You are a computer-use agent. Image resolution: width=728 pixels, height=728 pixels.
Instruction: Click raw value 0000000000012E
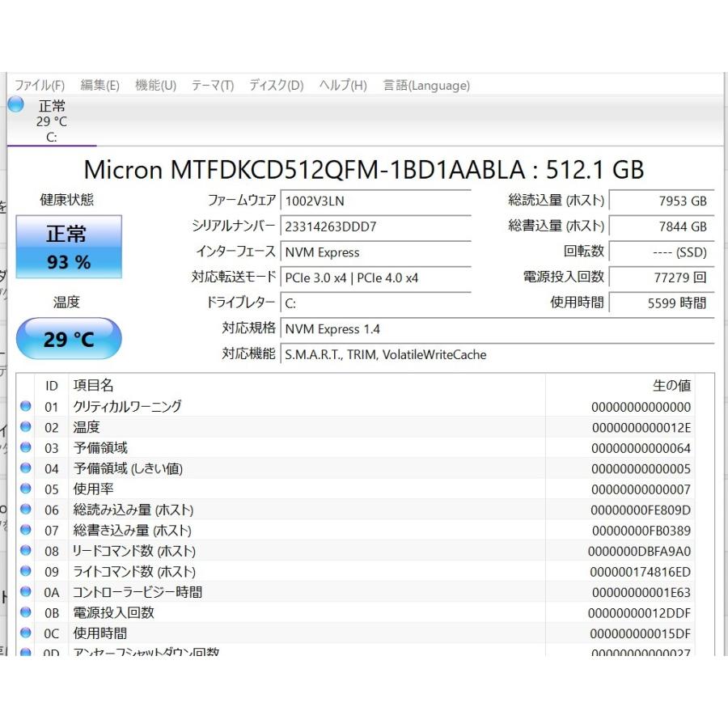click(641, 428)
